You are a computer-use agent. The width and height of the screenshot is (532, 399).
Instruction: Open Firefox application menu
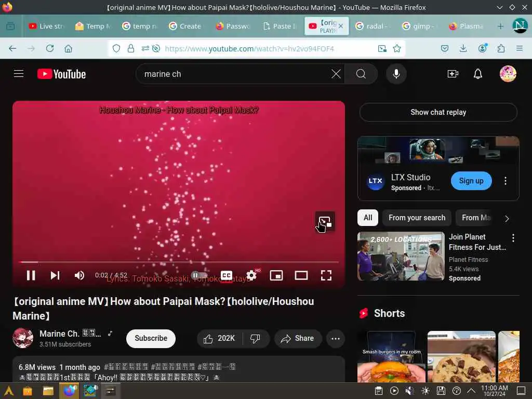click(520, 48)
